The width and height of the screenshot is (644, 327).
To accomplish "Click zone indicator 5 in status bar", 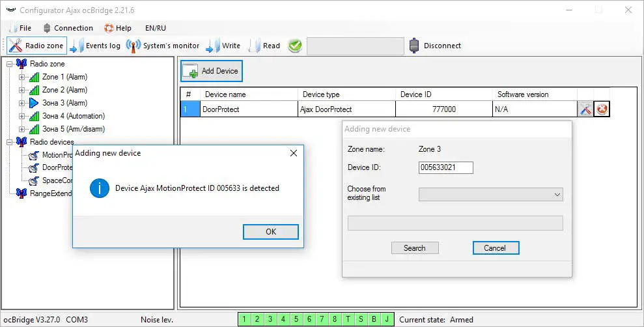I will tap(296, 319).
